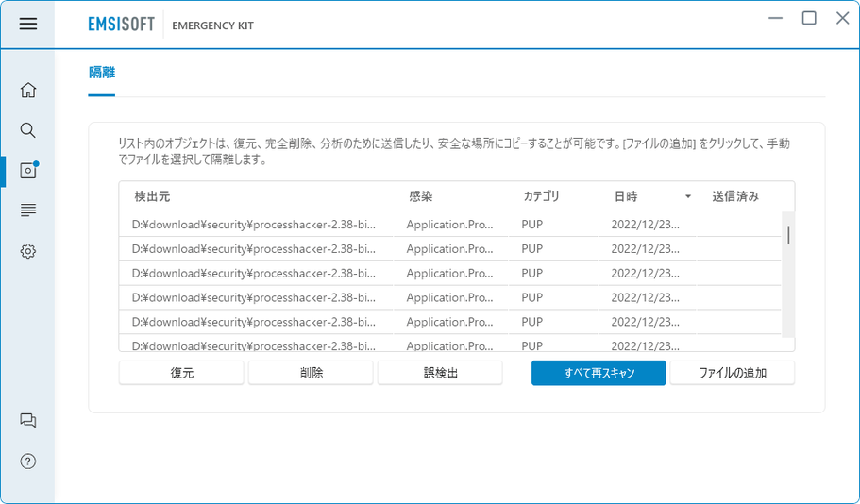Open the Help question mark icon
The image size is (860, 504).
[x=28, y=462]
